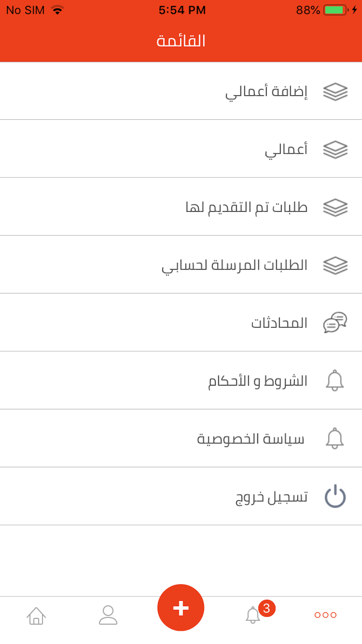
Task: Select the three-dots more tab
Action: 325,615
